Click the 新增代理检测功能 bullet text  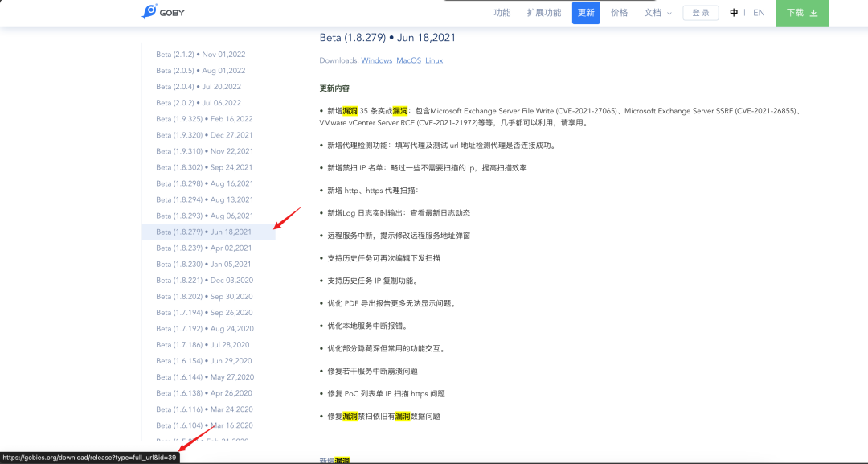tap(441, 145)
